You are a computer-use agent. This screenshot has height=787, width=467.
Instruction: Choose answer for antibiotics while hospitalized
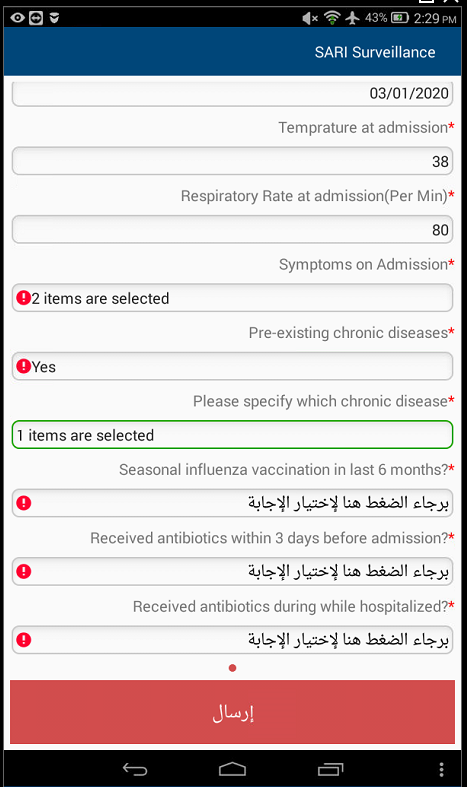232,639
